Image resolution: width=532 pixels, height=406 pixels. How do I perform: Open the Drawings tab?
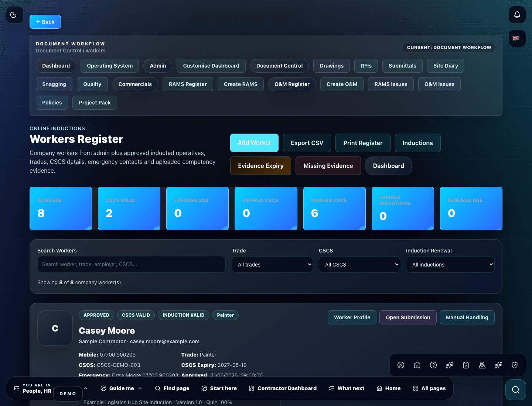331,66
